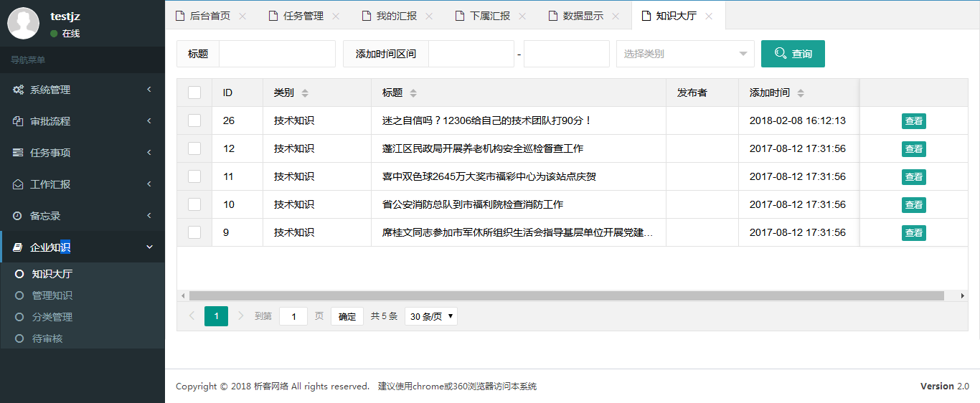
Task: Click the user avatar picture
Action: click(x=24, y=24)
